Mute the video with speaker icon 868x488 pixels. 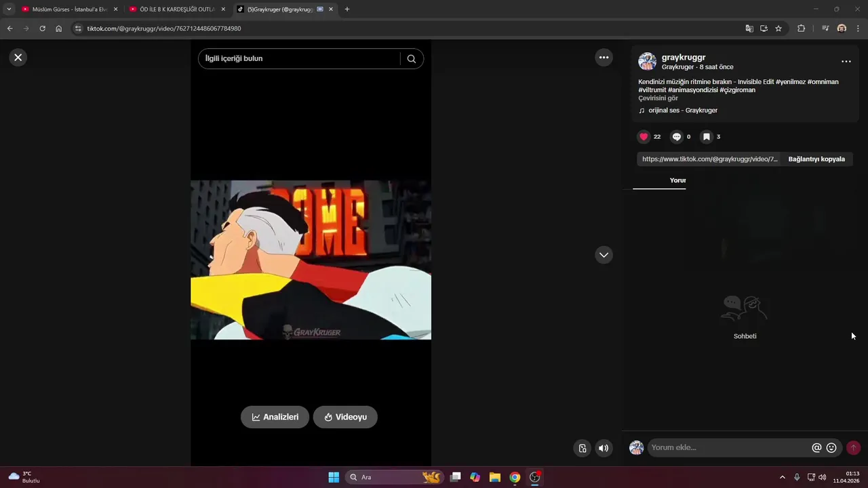coord(604,448)
